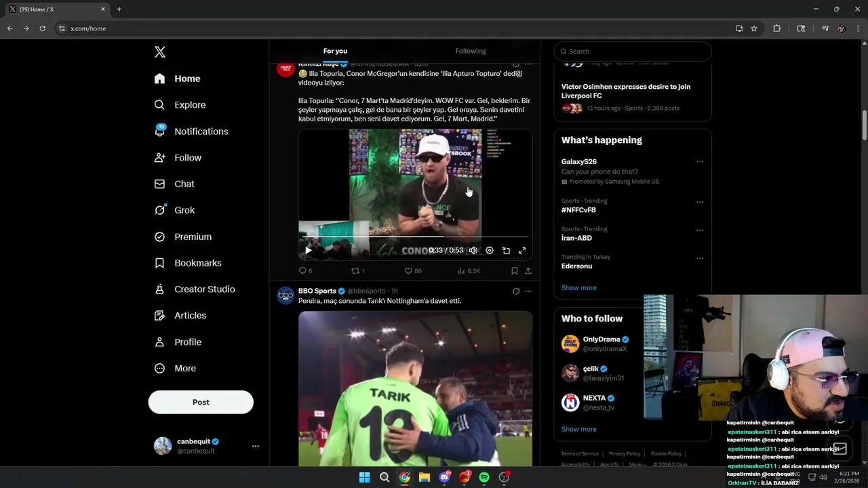The image size is (868, 488).
Task: Show more under Who to follow
Action: (578, 429)
